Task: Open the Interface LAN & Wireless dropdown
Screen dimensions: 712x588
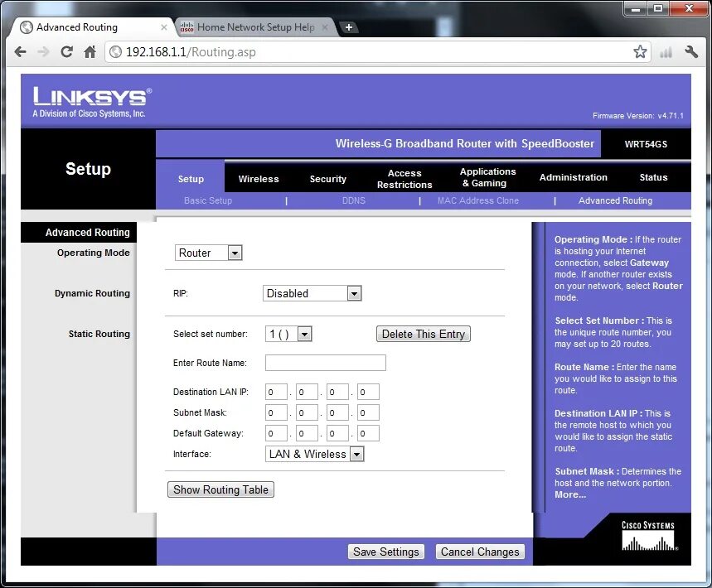Action: click(315, 454)
